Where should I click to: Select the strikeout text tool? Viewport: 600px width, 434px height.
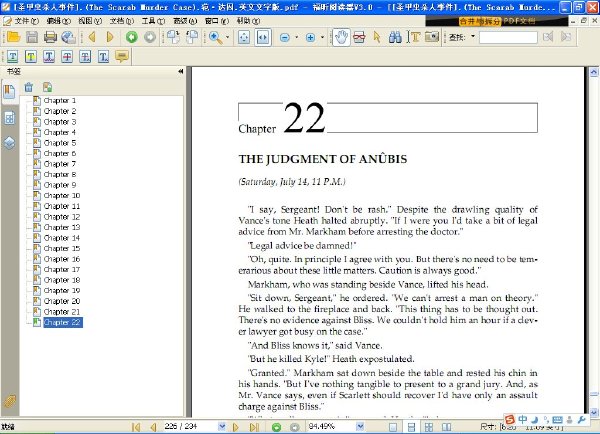[x=67, y=57]
